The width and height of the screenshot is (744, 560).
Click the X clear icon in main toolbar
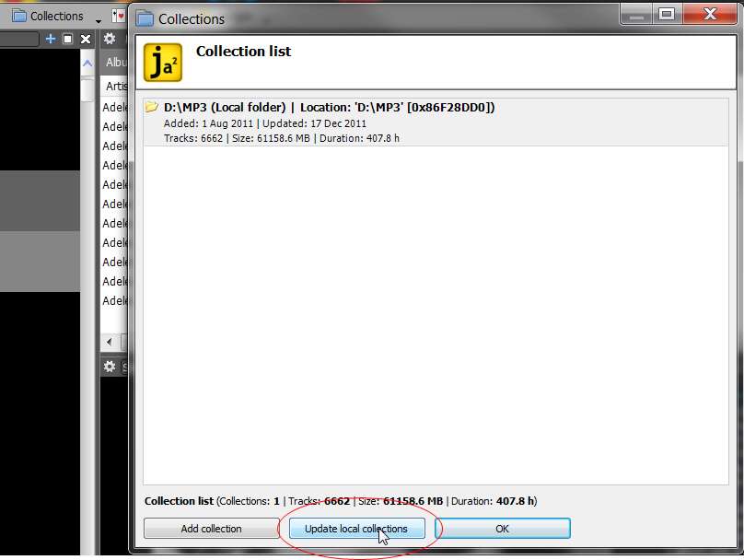86,39
